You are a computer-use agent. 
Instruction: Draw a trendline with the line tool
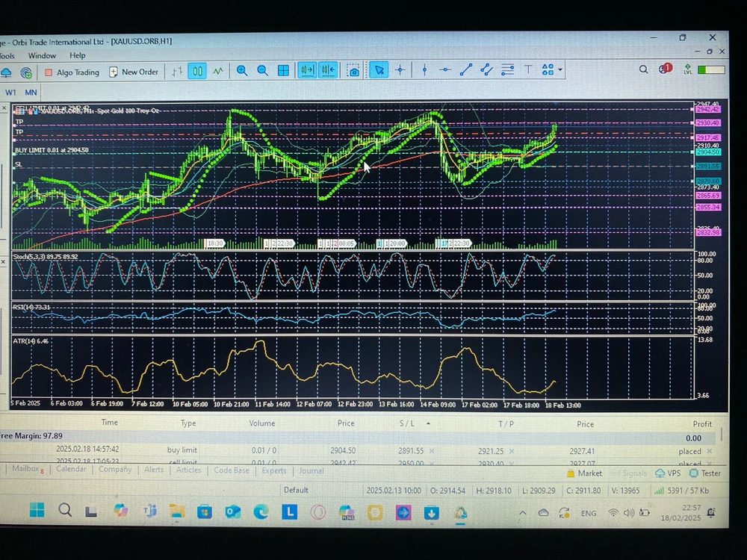(466, 70)
